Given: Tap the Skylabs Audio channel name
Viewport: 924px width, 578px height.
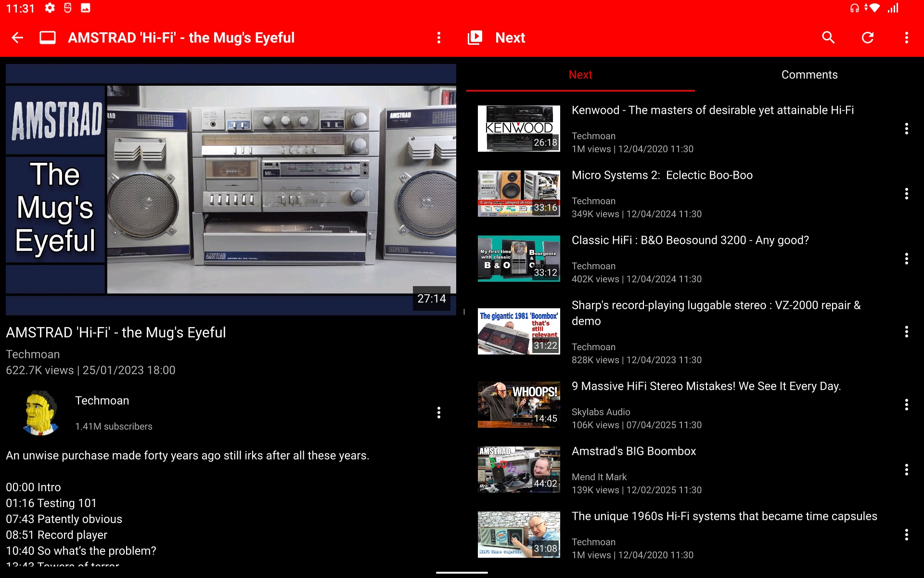Looking at the screenshot, I should [601, 412].
